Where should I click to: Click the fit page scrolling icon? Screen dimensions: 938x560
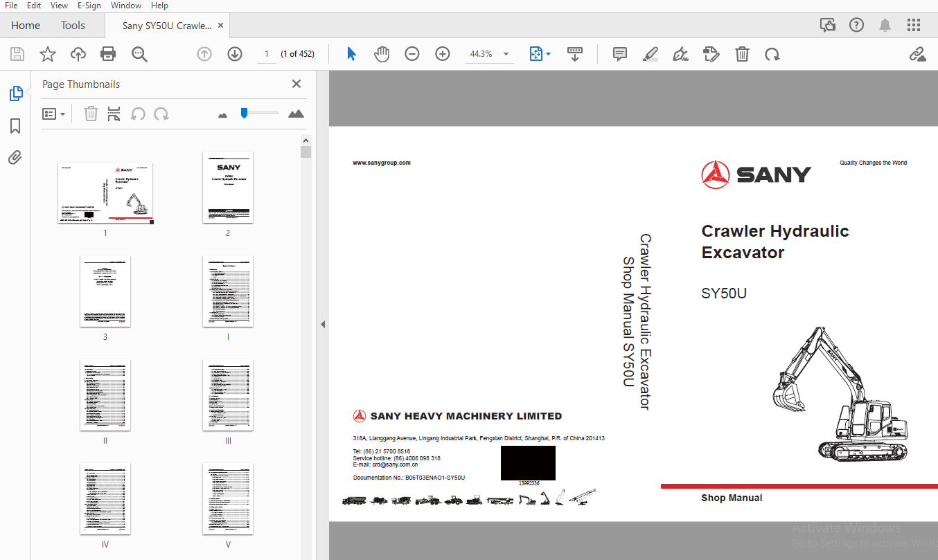point(536,54)
